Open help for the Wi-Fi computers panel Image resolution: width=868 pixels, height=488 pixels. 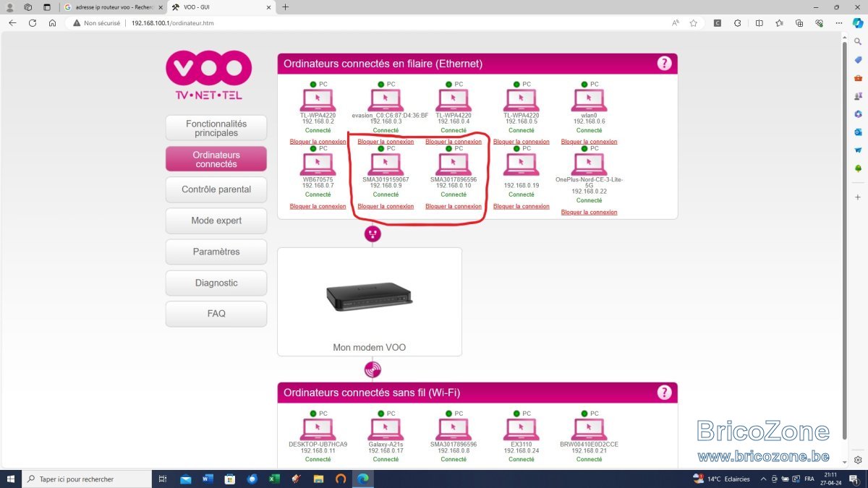(664, 393)
